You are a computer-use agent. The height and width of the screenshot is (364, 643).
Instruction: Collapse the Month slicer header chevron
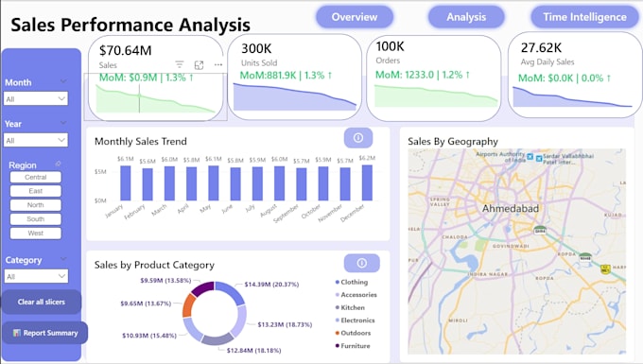click(63, 81)
